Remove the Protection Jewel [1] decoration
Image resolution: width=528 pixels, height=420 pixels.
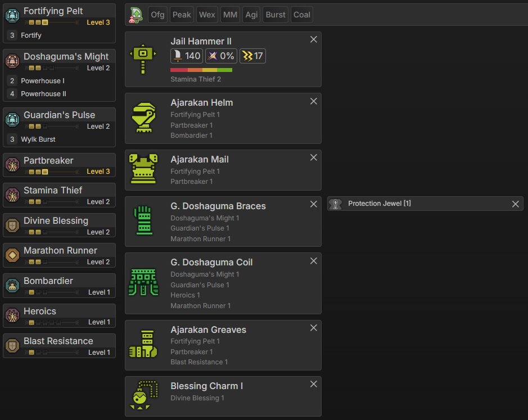515,204
